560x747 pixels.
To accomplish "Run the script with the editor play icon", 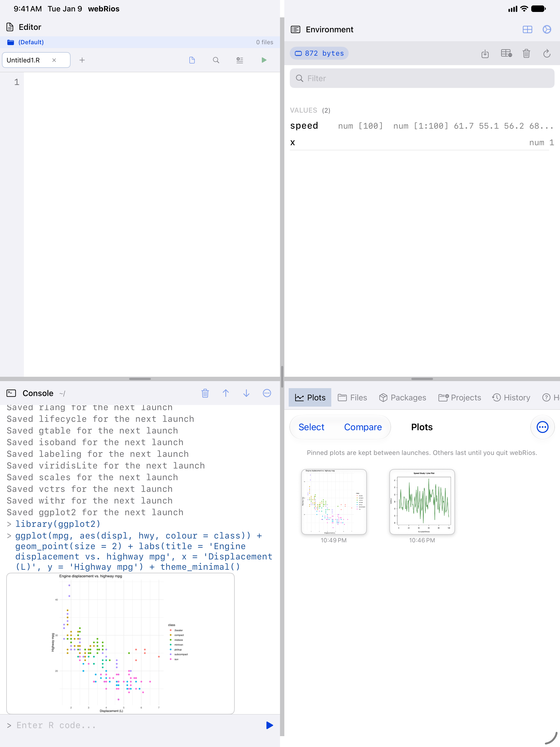I will [264, 60].
